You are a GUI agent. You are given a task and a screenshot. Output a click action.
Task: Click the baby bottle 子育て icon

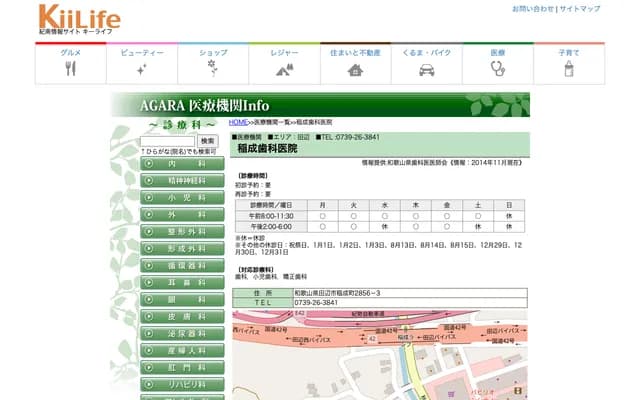click(x=569, y=68)
